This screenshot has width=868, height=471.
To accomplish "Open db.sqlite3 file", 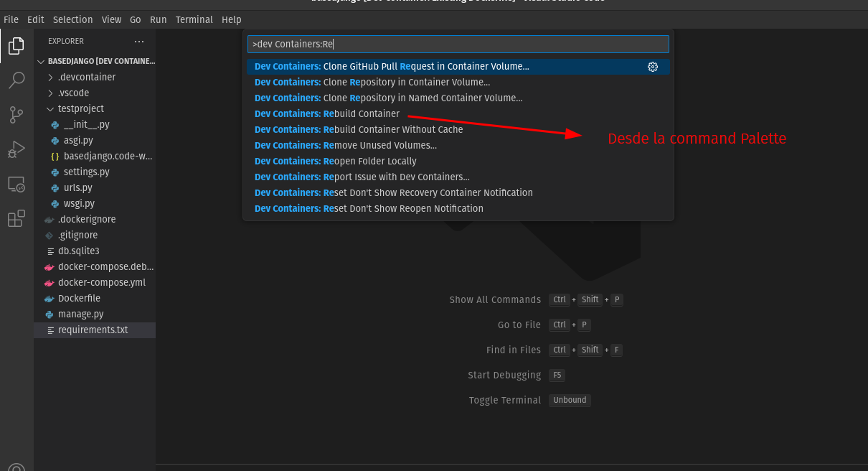I will pos(95,251).
